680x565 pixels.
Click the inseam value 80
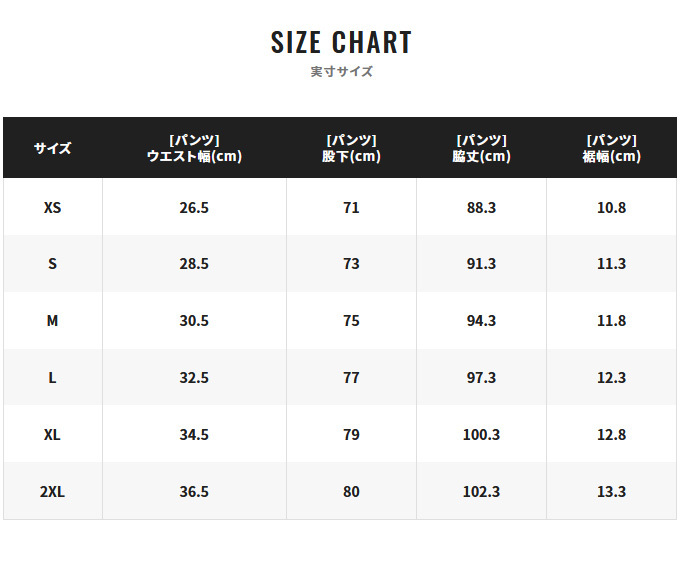click(x=351, y=492)
